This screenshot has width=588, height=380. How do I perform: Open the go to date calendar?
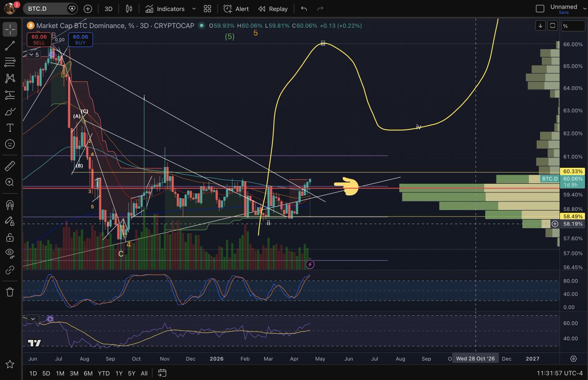pyautogui.click(x=163, y=373)
